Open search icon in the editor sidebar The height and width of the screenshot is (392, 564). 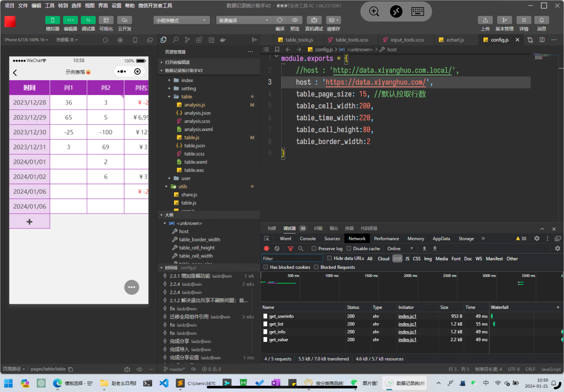[175, 40]
